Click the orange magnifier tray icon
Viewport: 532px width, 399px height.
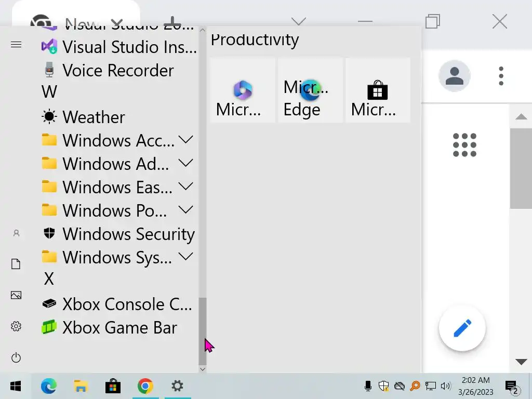(x=415, y=386)
